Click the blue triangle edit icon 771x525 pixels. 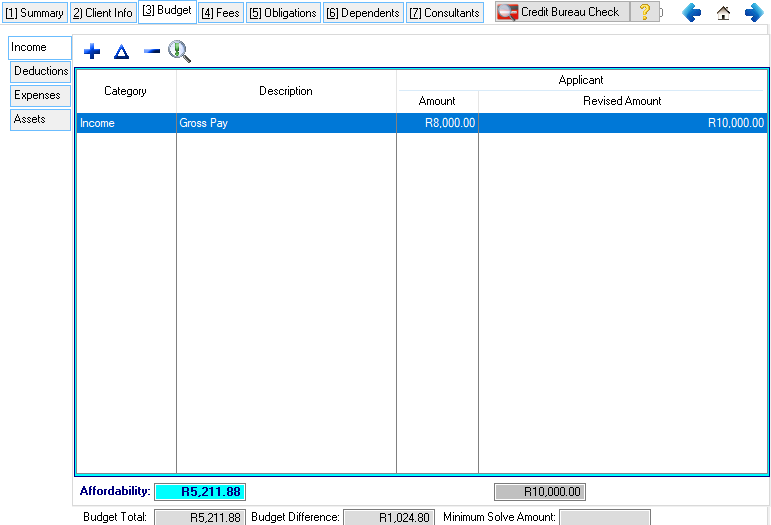[x=122, y=52]
